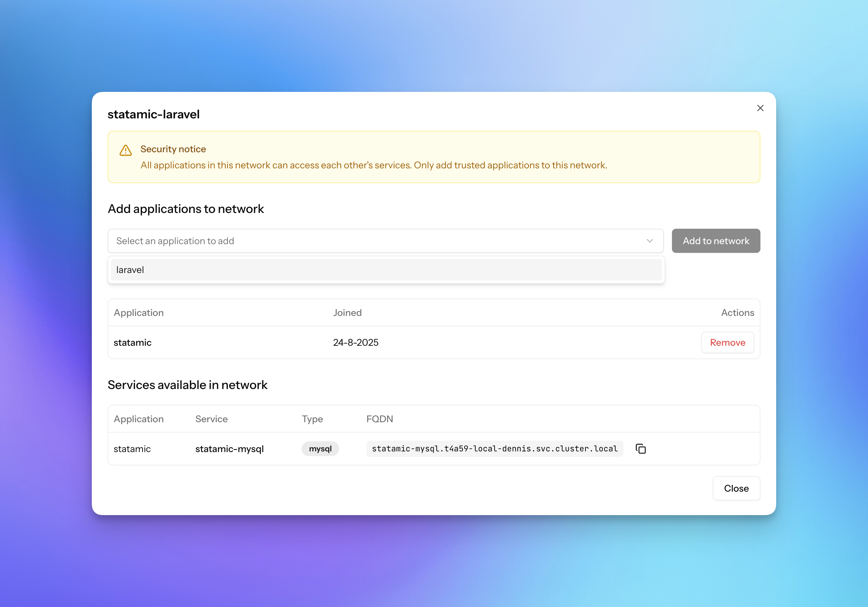The width and height of the screenshot is (868, 607).
Task: Click the 'Actions' column header
Action: click(737, 313)
